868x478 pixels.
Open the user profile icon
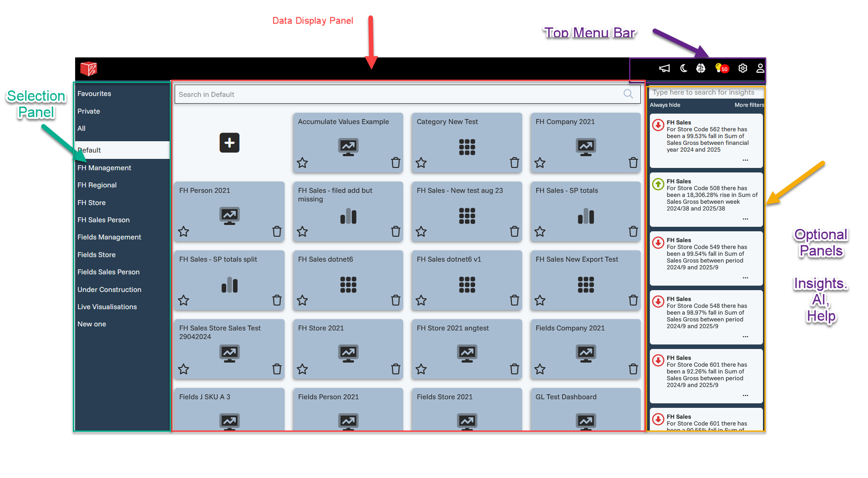760,68
